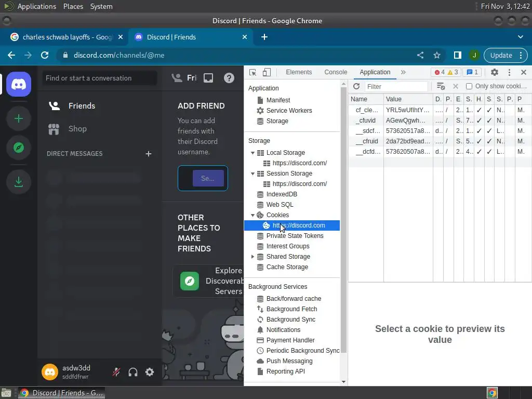Open the Chrome tab search dropdown arrow
Screen dimensions: 532x399
[x=521, y=37]
